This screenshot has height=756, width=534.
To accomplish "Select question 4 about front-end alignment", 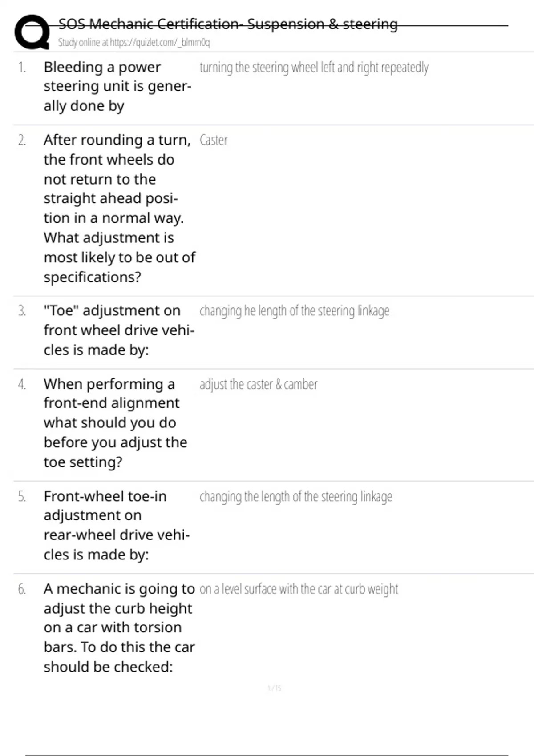I will click(x=115, y=422).
